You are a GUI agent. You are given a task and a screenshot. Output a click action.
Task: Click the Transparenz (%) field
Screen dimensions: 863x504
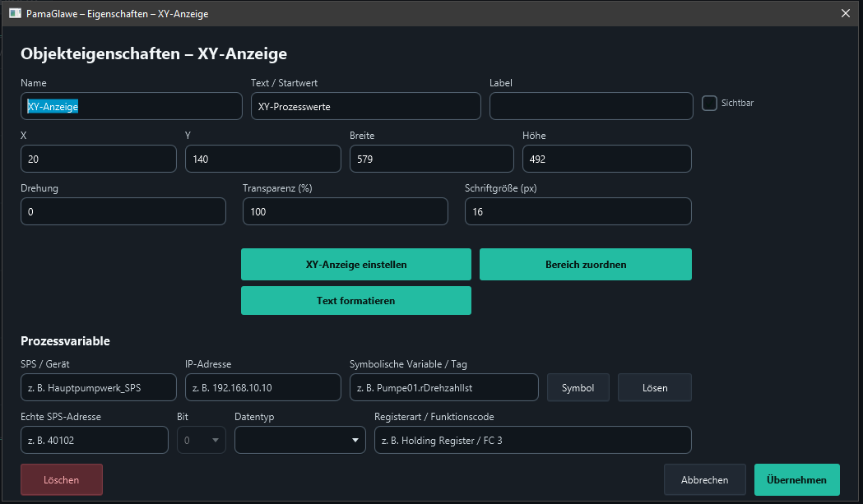click(345, 211)
